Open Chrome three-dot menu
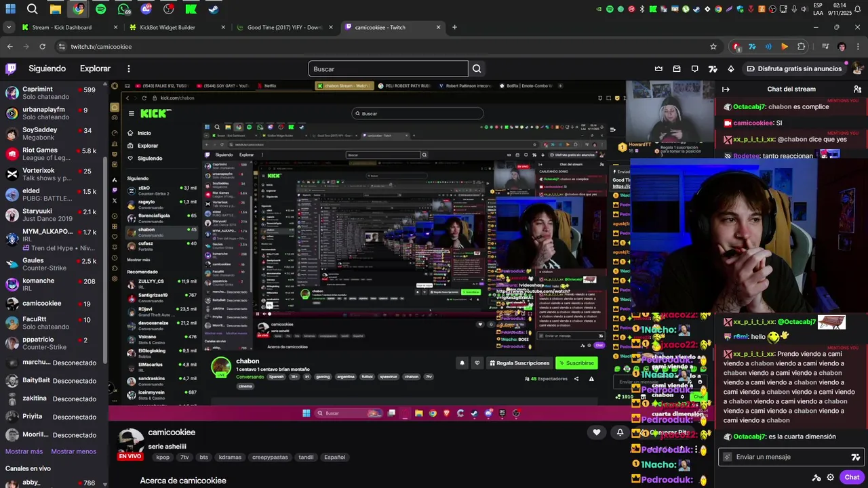The height and width of the screenshot is (488, 868). point(859,46)
